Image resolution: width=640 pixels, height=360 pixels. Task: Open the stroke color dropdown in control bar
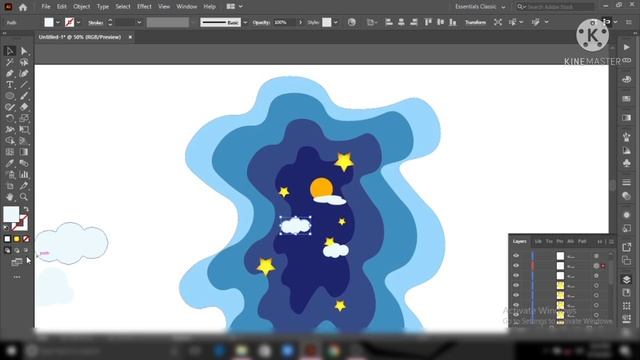[x=78, y=22]
